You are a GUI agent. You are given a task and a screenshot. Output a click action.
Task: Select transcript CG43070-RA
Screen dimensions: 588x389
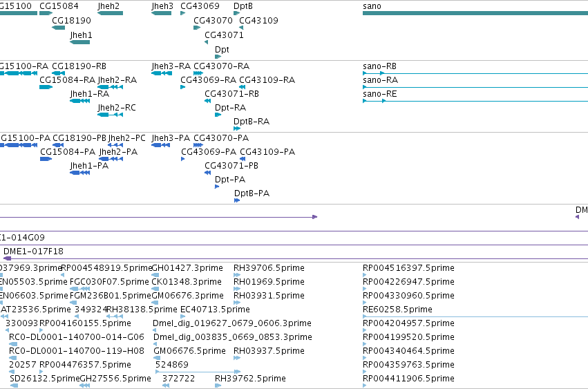[x=221, y=66]
